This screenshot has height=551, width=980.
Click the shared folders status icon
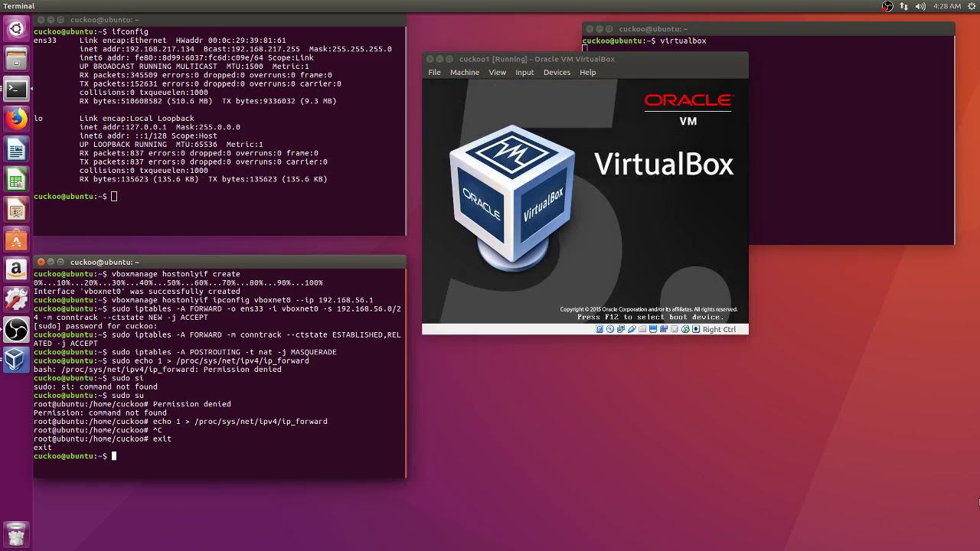pos(642,329)
